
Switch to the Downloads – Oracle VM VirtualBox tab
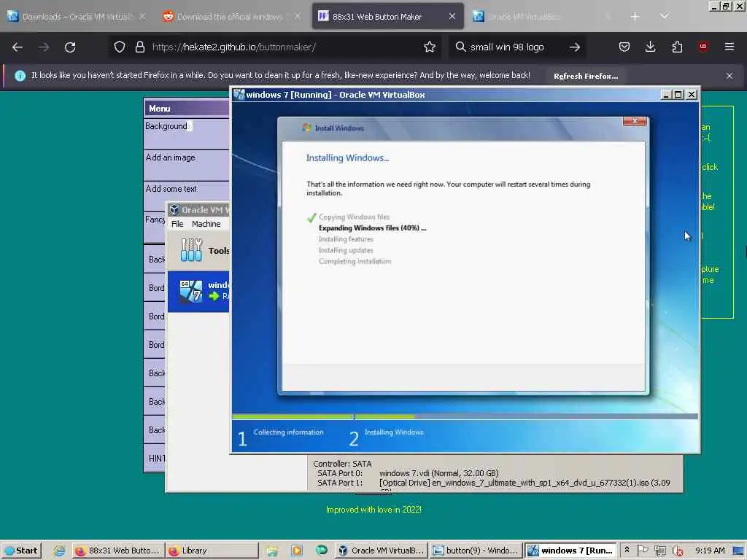(x=76, y=17)
